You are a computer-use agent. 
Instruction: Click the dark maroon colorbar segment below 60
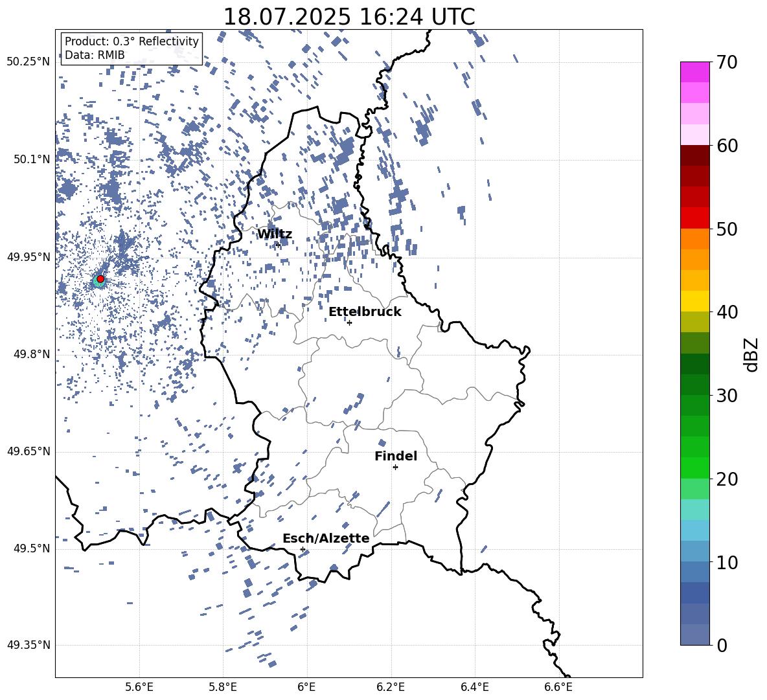pyautogui.click(x=695, y=155)
